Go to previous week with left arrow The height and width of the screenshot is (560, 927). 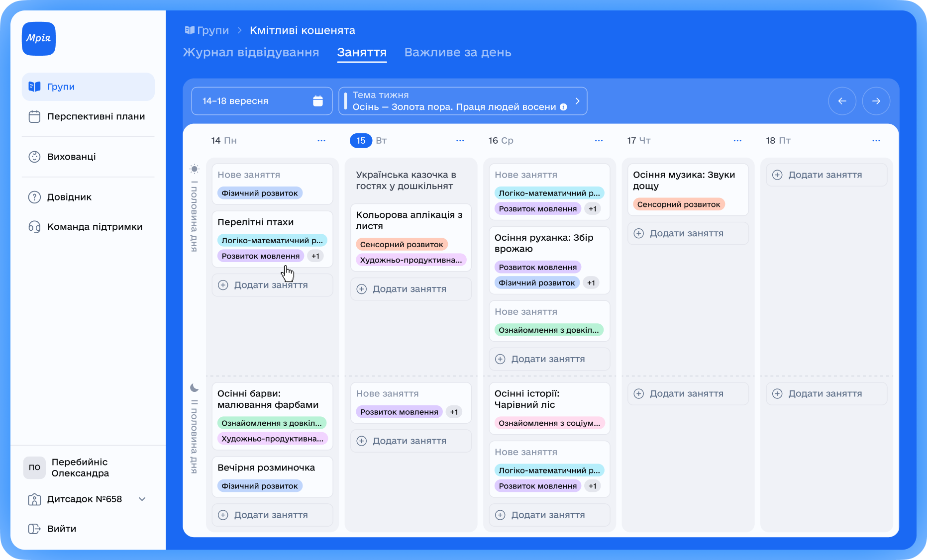tap(842, 101)
